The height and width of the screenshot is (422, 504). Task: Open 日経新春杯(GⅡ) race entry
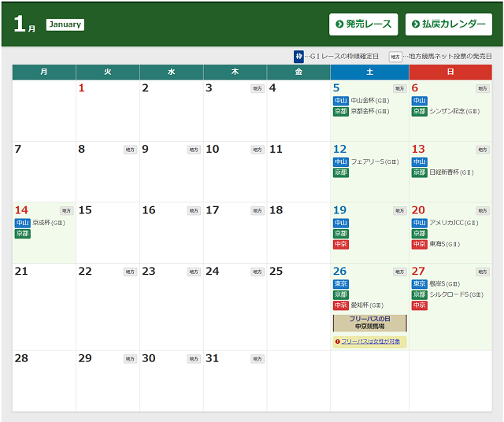(x=451, y=172)
